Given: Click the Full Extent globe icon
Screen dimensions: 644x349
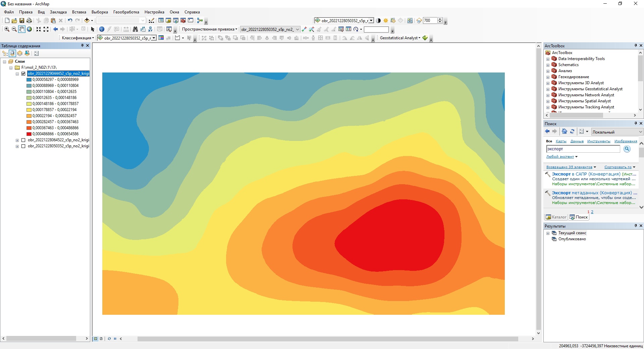Looking at the screenshot, I should (x=30, y=29).
